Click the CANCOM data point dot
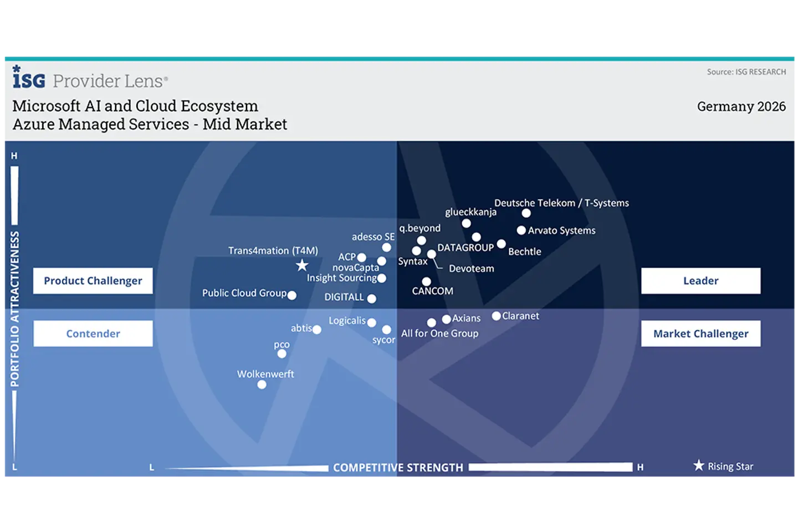This screenshot has width=798, height=532. pos(426,282)
